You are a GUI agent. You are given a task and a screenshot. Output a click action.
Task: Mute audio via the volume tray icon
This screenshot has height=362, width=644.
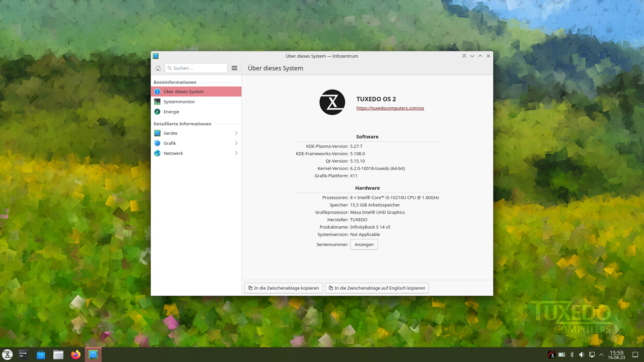(582, 354)
